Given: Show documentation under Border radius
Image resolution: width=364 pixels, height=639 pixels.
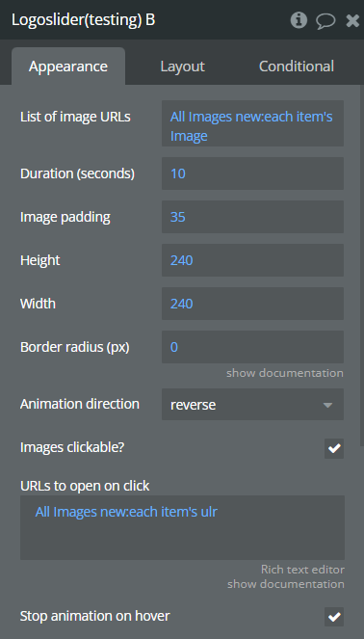Looking at the screenshot, I should point(285,373).
